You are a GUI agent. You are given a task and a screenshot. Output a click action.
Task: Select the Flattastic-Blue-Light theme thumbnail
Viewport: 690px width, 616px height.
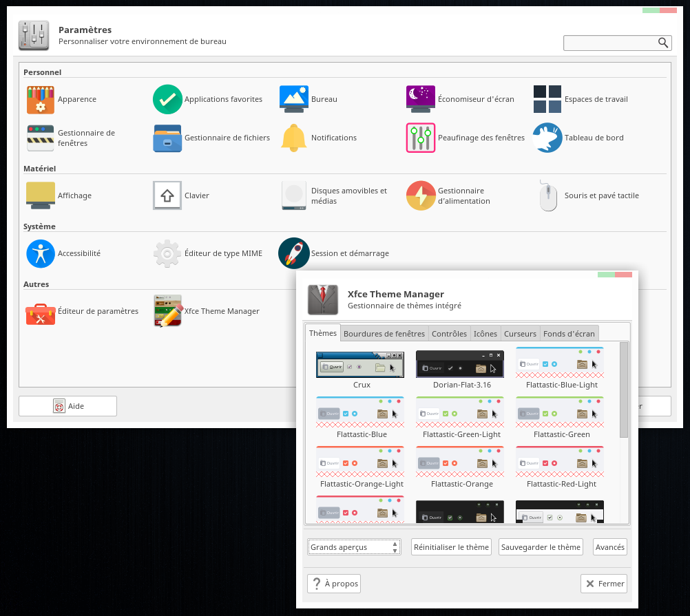coord(560,363)
